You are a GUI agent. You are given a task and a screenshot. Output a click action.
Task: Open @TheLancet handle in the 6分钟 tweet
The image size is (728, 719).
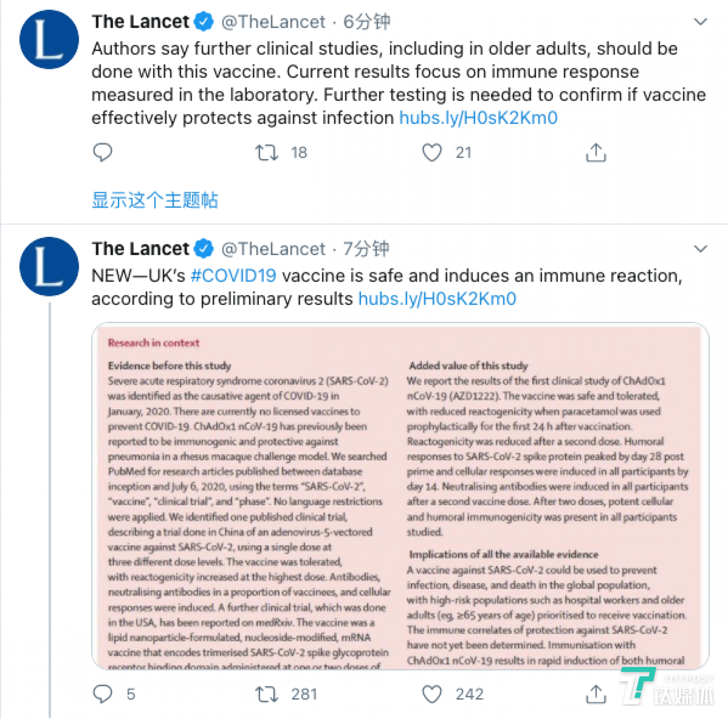tap(274, 22)
